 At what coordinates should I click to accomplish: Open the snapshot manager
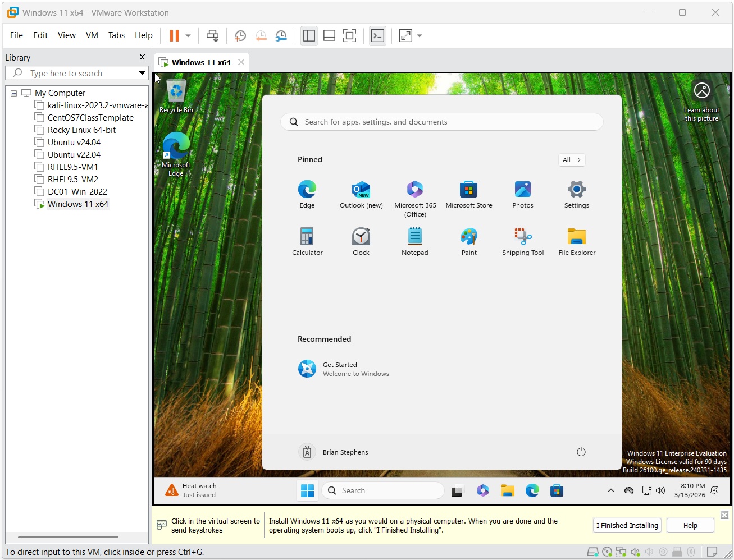click(281, 35)
